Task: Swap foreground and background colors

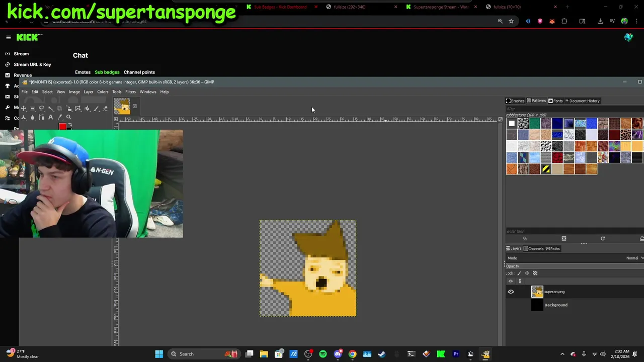Action: click(70, 125)
